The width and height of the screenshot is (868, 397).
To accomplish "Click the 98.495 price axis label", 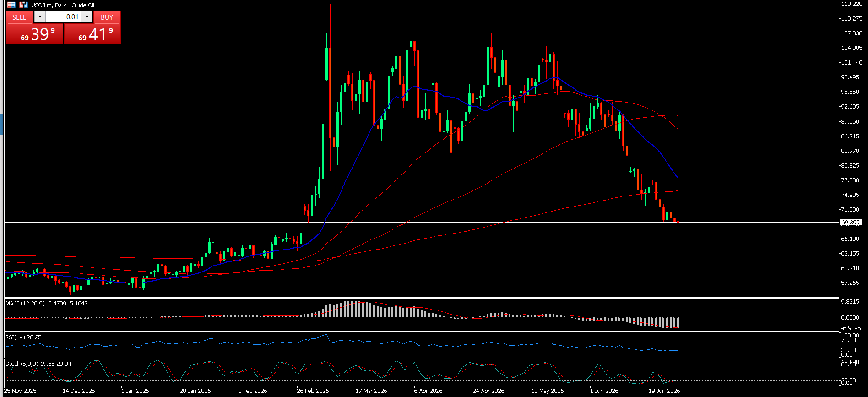I will (x=850, y=77).
